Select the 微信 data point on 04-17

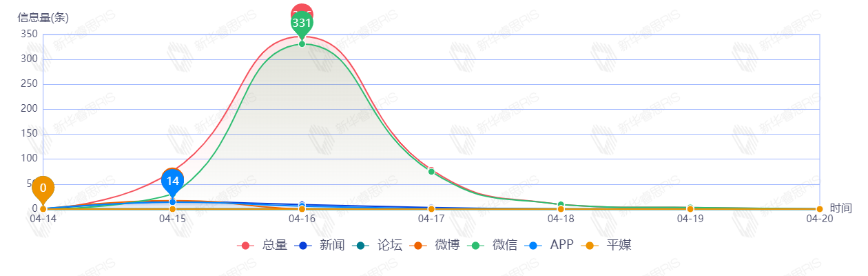(x=431, y=171)
